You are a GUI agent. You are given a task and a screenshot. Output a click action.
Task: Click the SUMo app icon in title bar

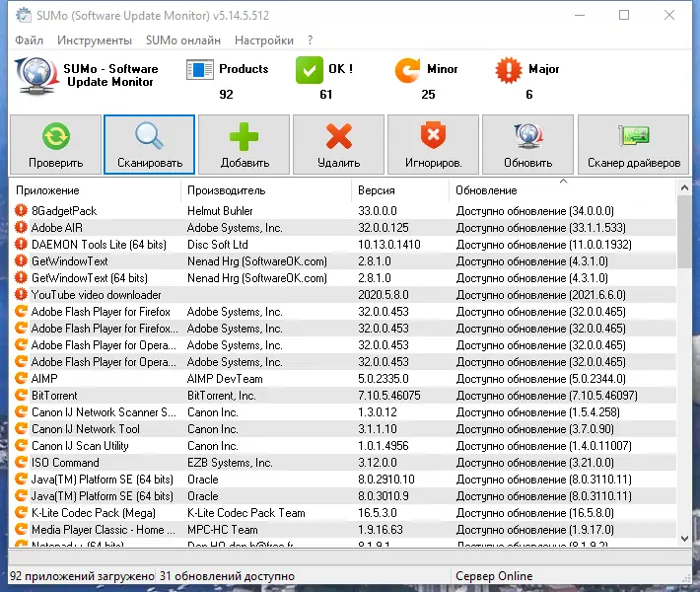[24, 15]
